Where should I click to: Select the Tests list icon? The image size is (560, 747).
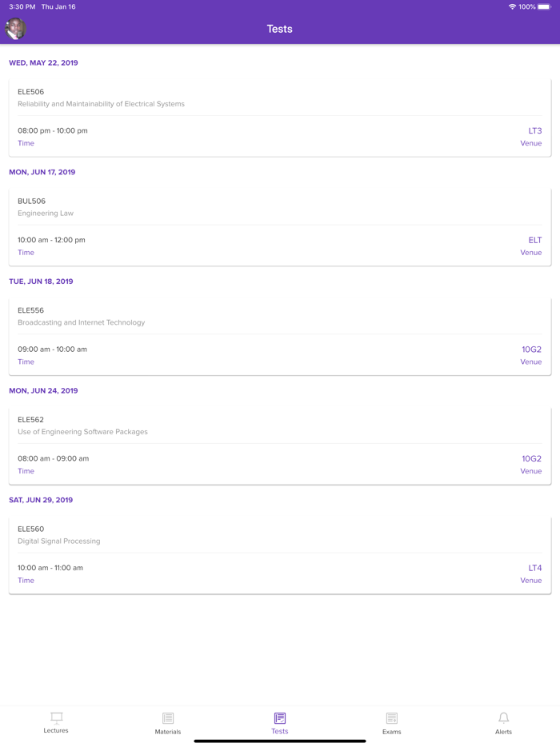coord(280,718)
